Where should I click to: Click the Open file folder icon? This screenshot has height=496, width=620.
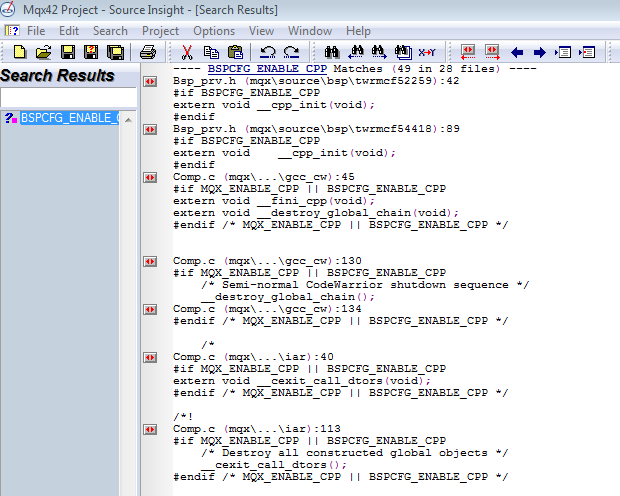click(x=43, y=52)
